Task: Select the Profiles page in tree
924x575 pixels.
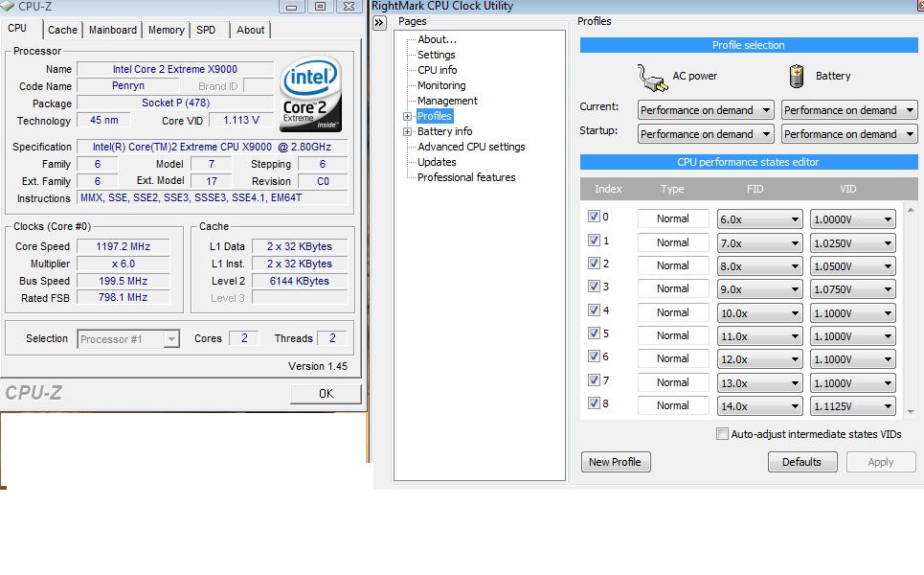Action: (x=435, y=116)
